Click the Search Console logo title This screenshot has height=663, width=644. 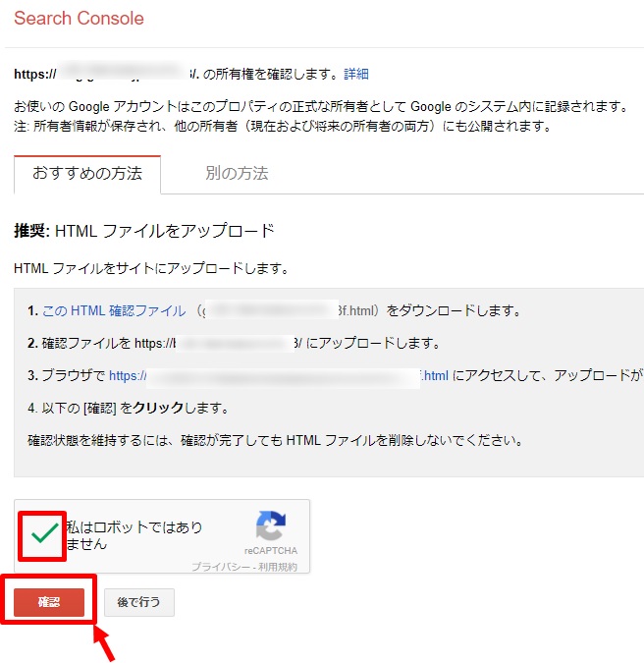(79, 19)
